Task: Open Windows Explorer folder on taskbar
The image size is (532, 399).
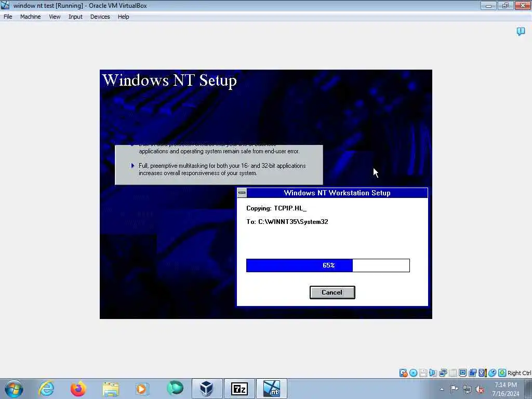Action: pos(111,389)
